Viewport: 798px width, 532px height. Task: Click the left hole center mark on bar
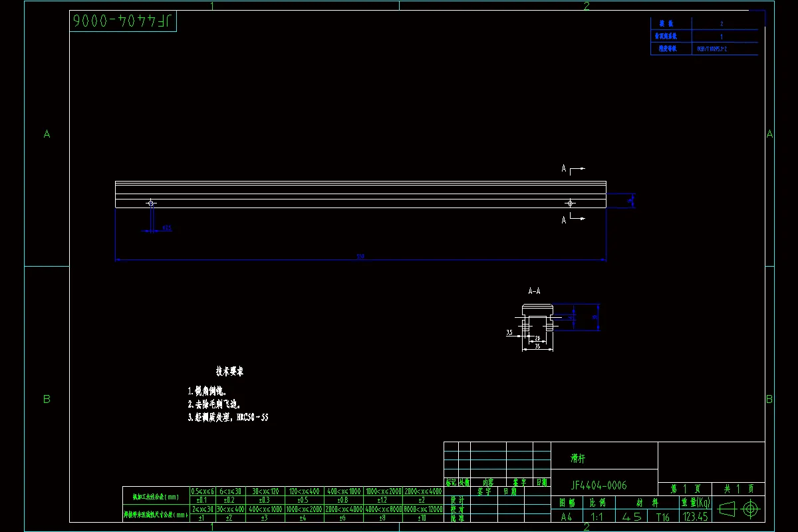click(151, 202)
